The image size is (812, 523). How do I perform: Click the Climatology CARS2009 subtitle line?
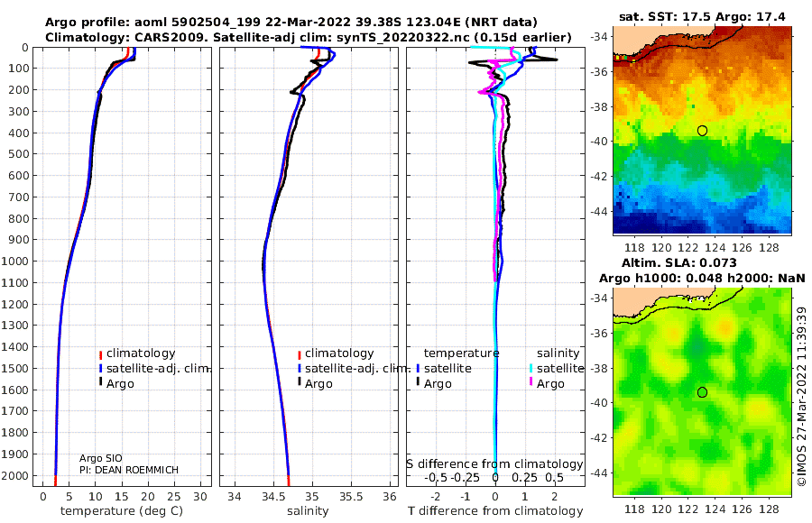309,37
